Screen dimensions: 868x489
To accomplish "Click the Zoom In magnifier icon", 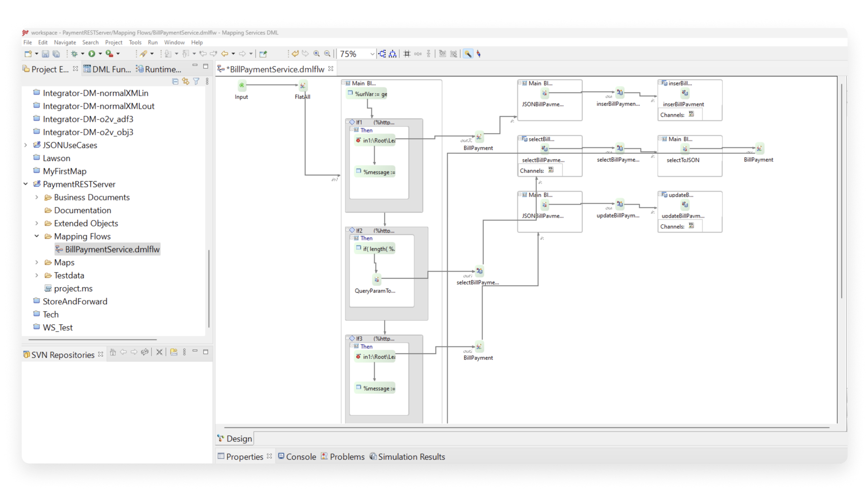I will click(x=317, y=54).
